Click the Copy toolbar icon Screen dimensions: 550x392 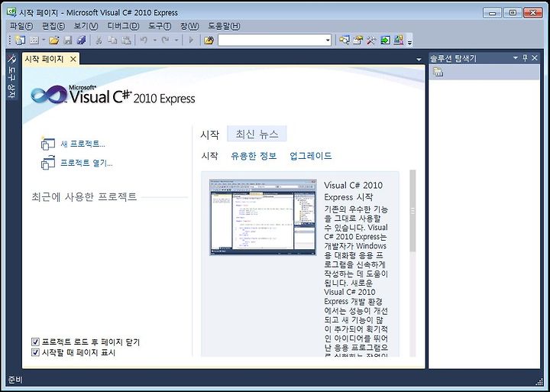click(x=112, y=40)
